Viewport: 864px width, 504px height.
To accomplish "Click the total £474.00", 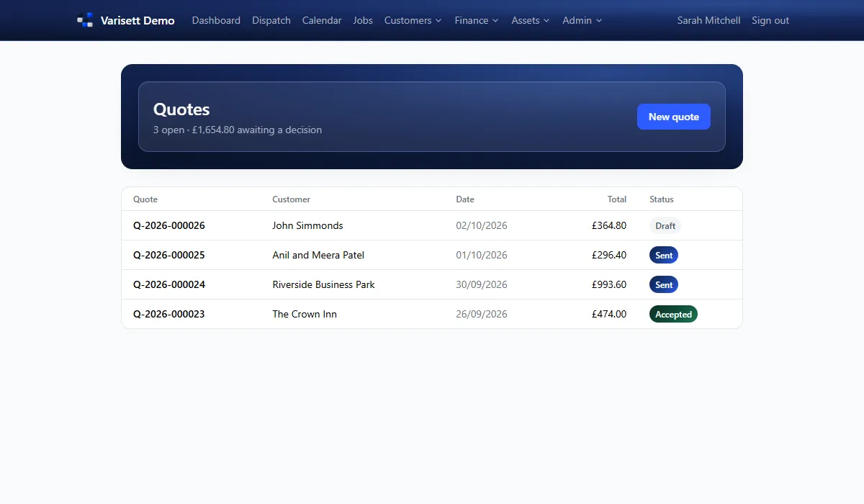I will 609,314.
